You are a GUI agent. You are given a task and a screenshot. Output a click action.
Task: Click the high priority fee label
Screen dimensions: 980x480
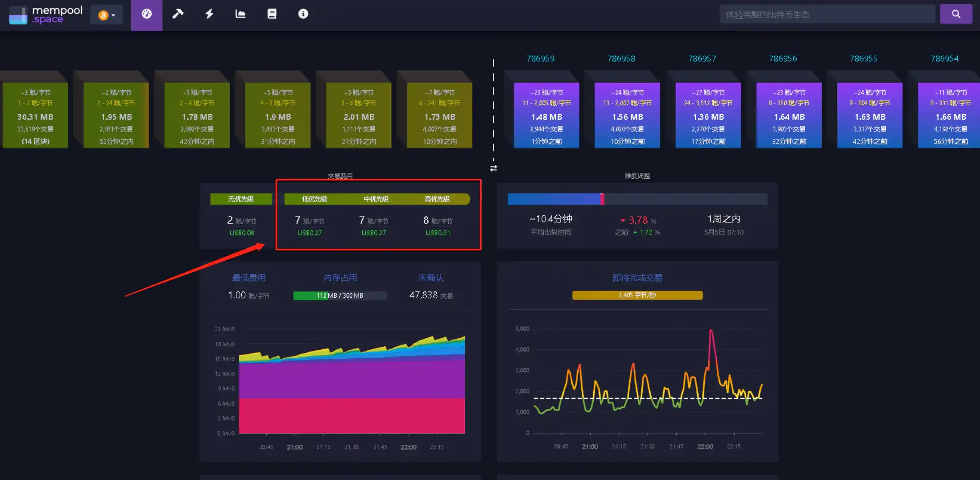437,199
